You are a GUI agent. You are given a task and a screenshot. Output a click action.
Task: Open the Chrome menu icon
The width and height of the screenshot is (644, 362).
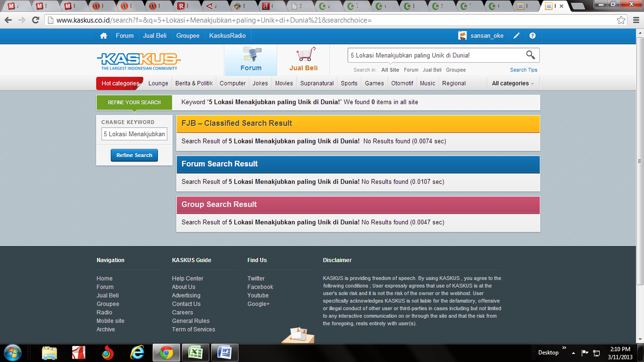pyautogui.click(x=635, y=20)
